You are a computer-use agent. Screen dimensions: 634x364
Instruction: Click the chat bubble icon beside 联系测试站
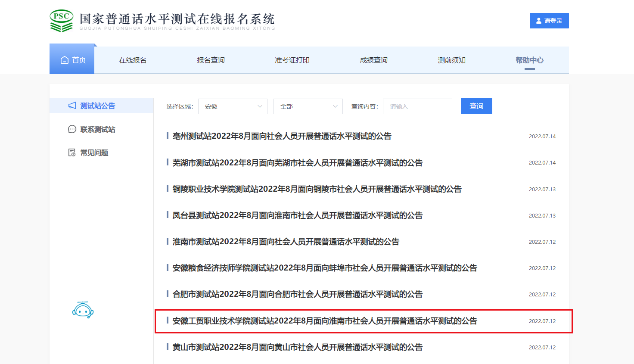coord(72,129)
